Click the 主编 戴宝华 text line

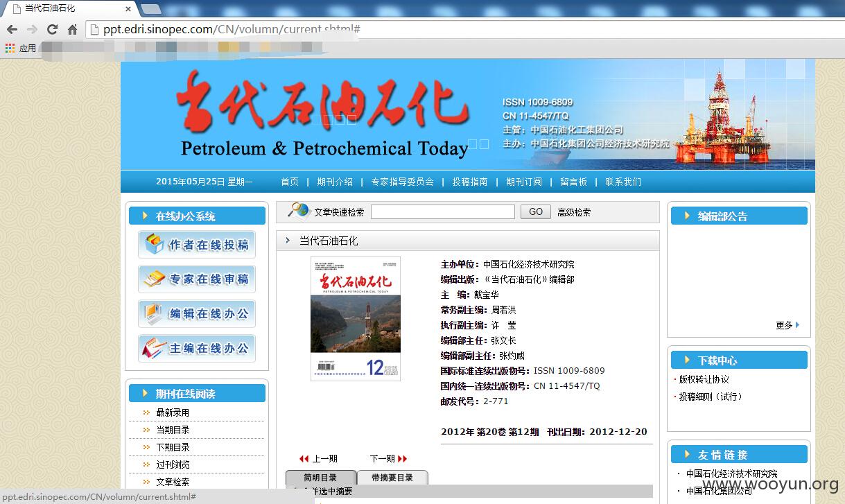[x=470, y=295]
